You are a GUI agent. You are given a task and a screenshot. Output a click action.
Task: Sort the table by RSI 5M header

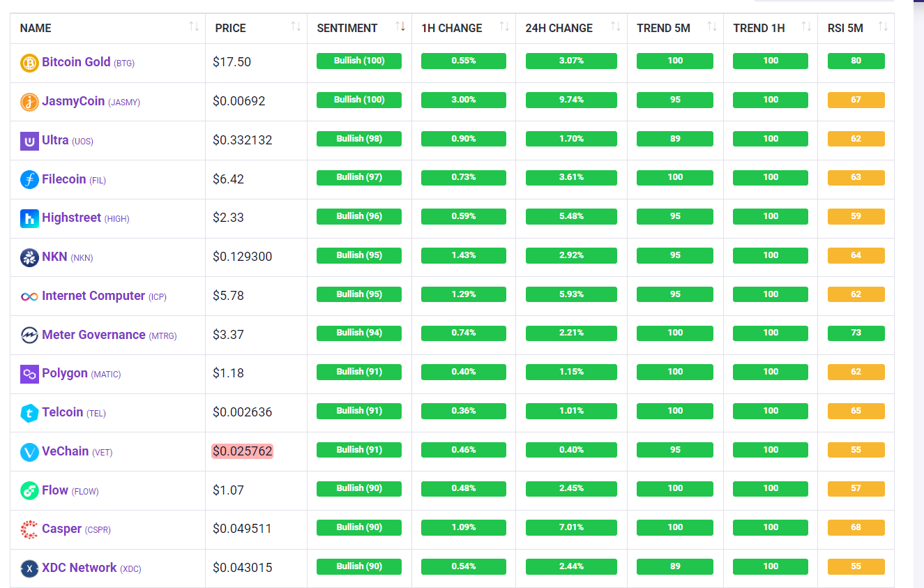(x=883, y=27)
